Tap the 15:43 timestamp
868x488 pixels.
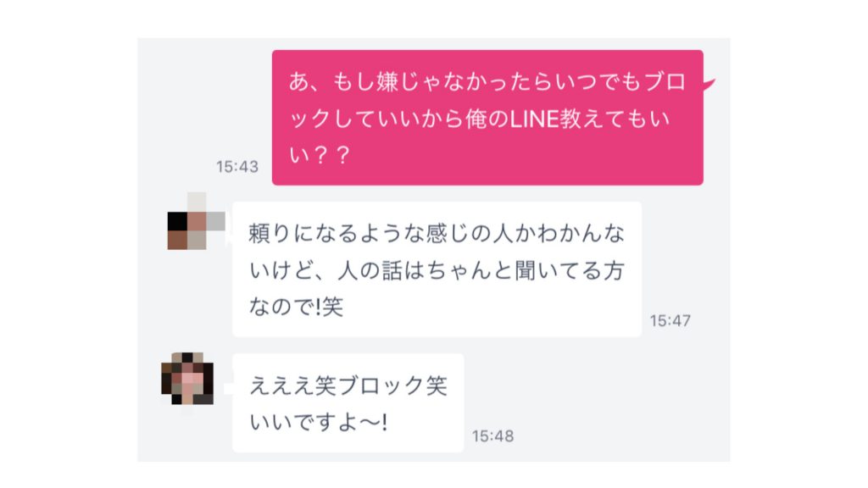[x=237, y=167]
